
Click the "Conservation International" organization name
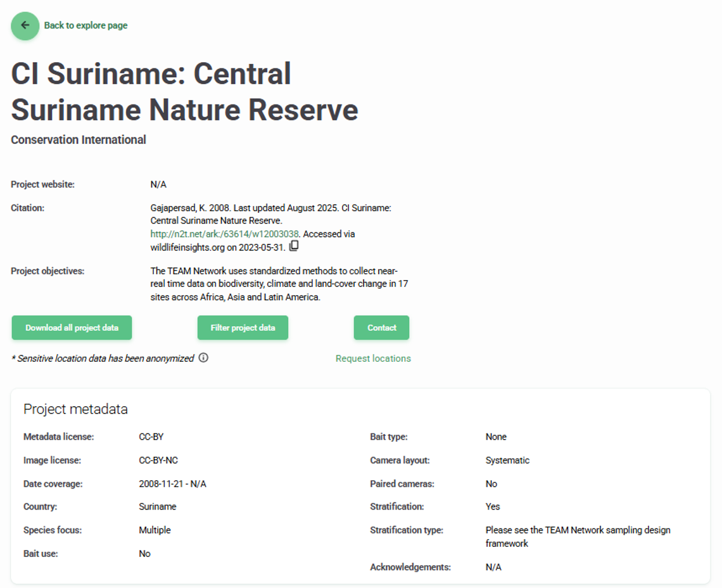(x=79, y=140)
